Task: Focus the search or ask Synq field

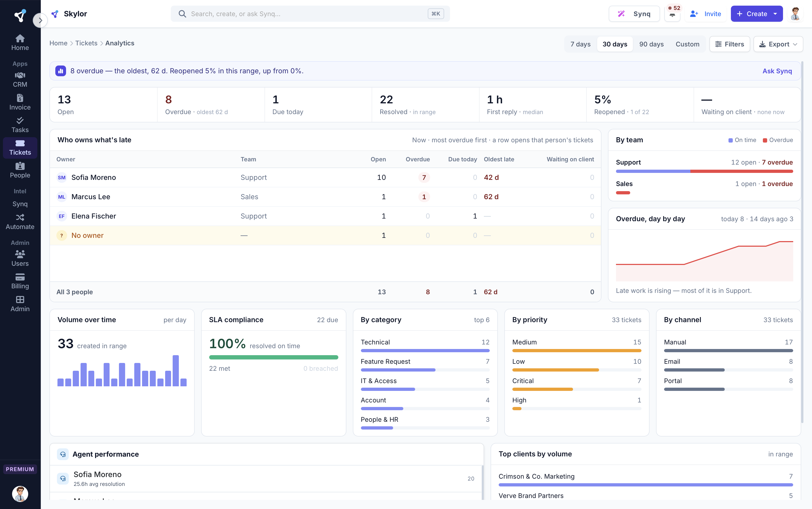Action: coord(310,14)
